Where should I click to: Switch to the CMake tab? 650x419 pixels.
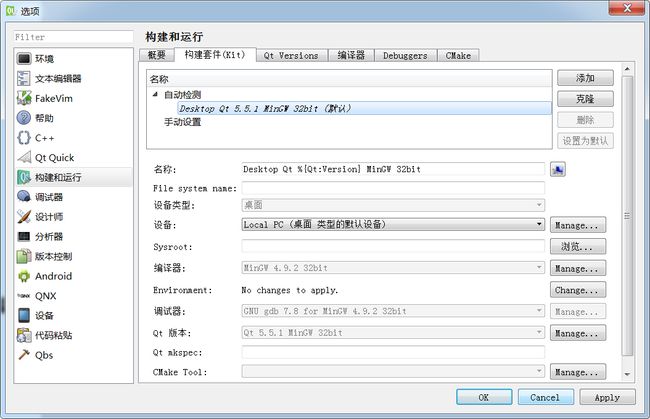click(458, 56)
